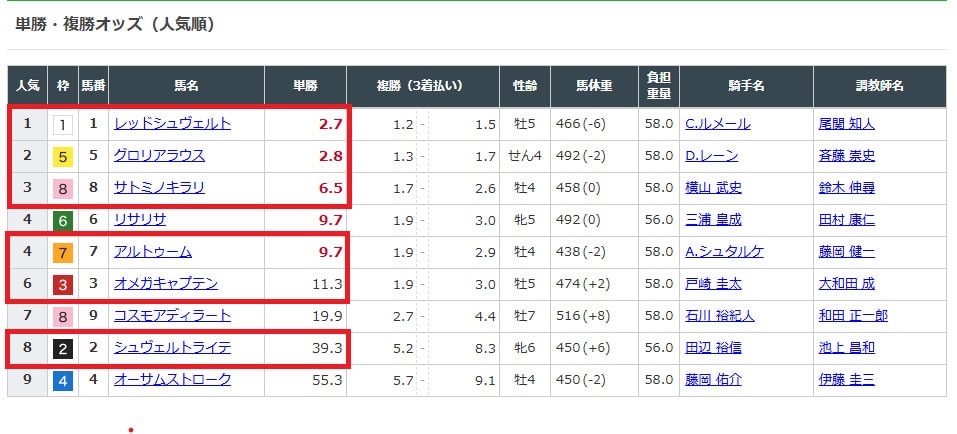The height and width of the screenshot is (434, 957).
Task: Click trainer 和田 正一郎 link
Action: (x=852, y=316)
